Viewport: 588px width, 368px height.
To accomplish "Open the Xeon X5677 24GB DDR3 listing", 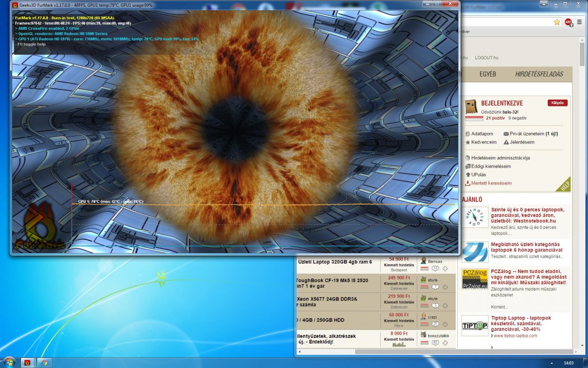I will (327, 302).
